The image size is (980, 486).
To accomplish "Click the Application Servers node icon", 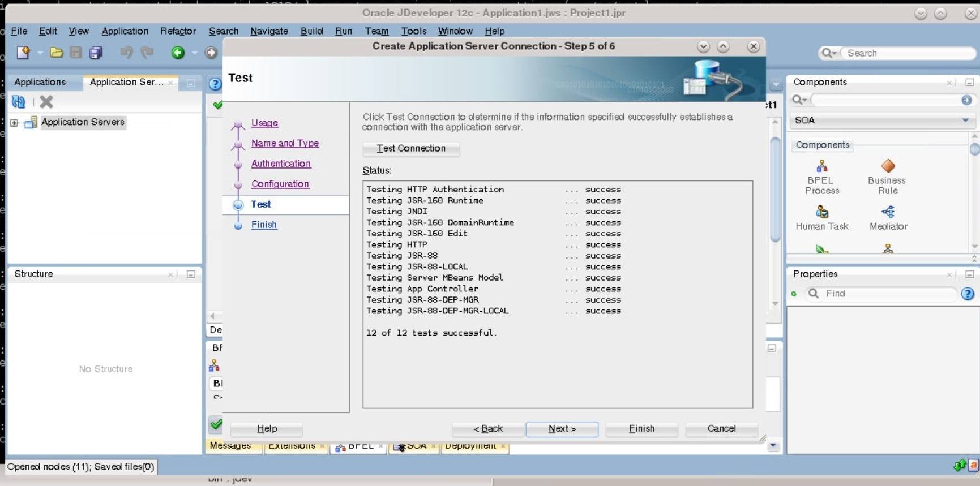I will coord(31,122).
